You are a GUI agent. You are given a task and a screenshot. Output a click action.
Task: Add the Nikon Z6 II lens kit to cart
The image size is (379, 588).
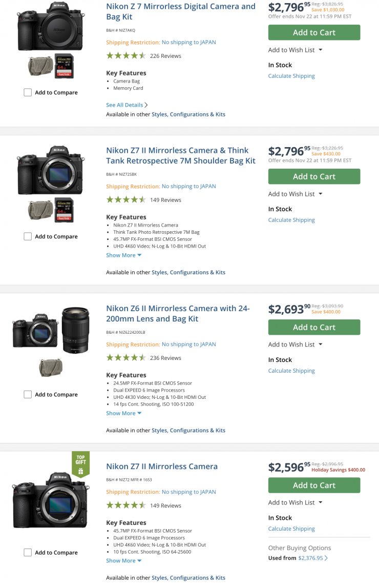point(314,328)
